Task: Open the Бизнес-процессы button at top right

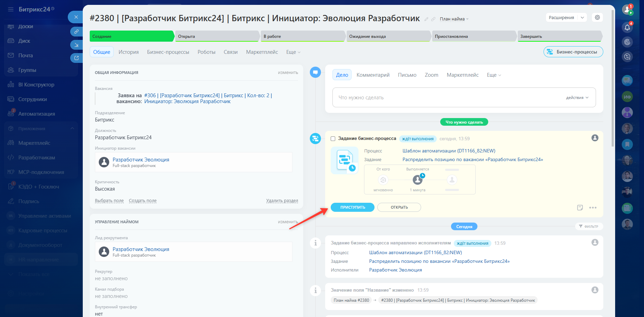Action: coord(573,52)
